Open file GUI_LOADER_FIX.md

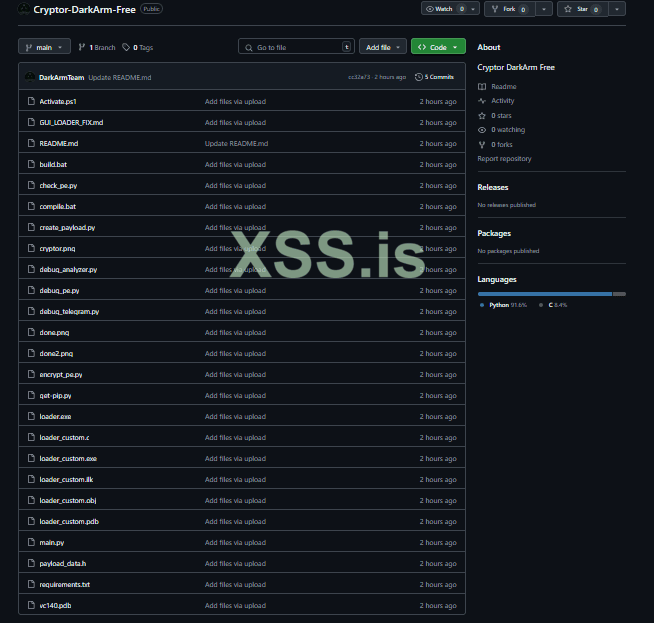click(71, 123)
